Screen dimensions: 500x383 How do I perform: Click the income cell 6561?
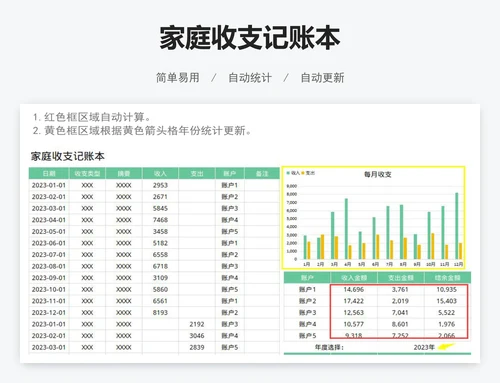(160, 301)
